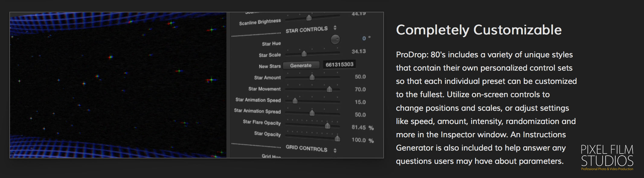This screenshot has height=178, width=644.
Task: Click the New Stars seed number field
Action: click(339, 65)
